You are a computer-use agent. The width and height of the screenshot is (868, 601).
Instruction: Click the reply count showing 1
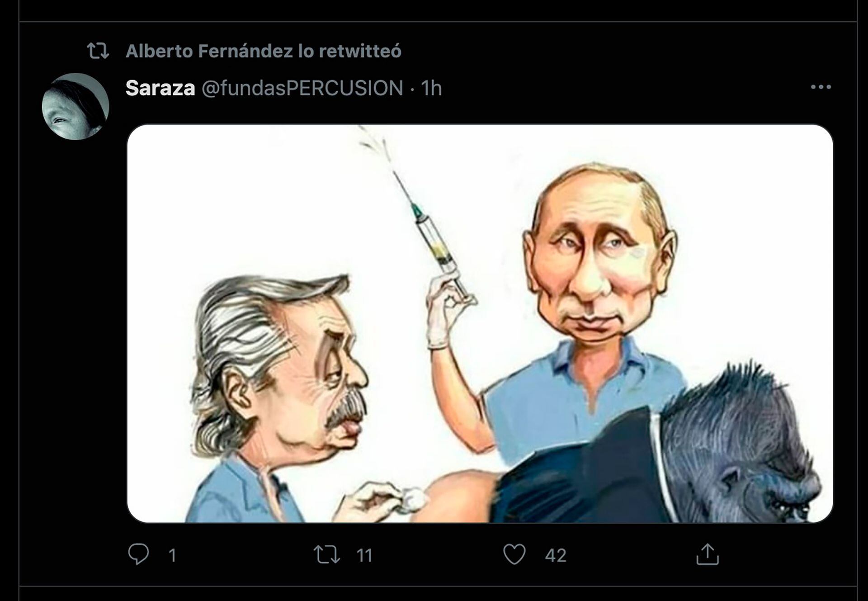[x=172, y=555]
